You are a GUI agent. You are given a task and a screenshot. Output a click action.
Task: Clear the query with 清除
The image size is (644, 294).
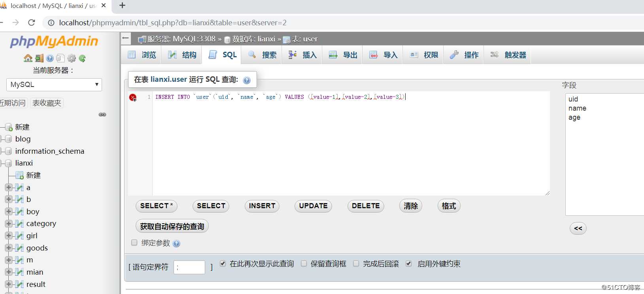coord(411,206)
